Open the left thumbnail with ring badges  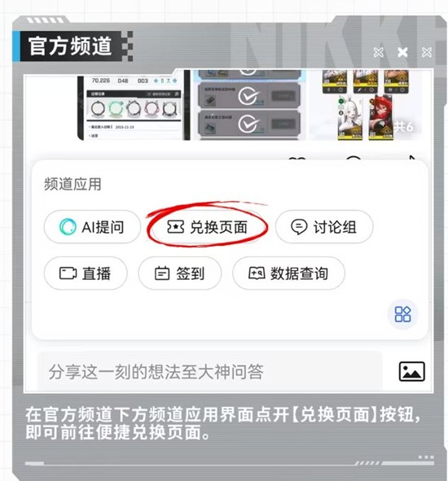134,105
